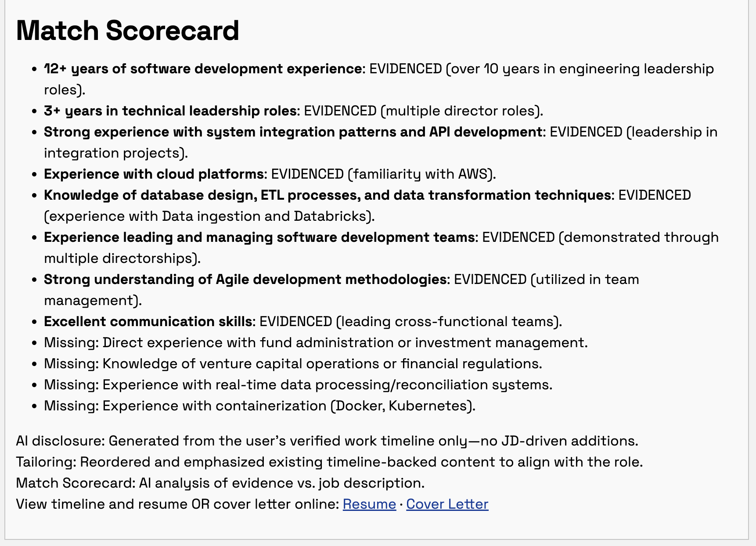Click the missing real-time data processing line
756x546 pixels.
[298, 385]
